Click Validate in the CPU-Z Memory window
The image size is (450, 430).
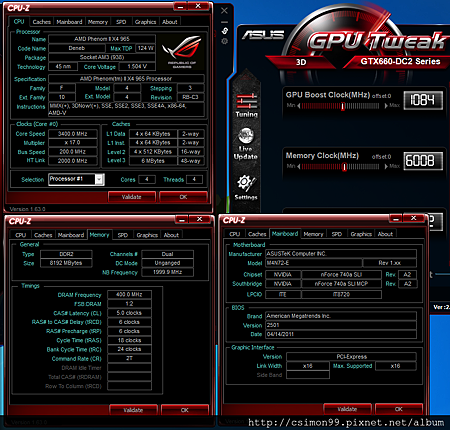(133, 410)
